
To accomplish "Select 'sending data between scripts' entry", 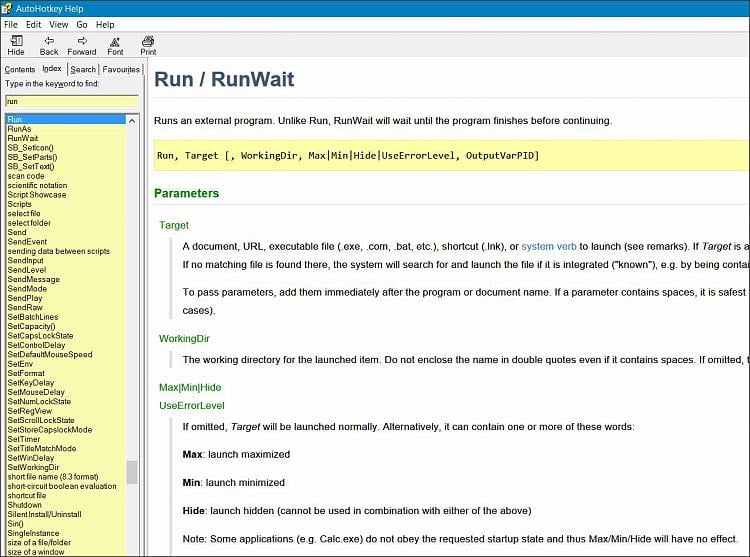I will [58, 251].
